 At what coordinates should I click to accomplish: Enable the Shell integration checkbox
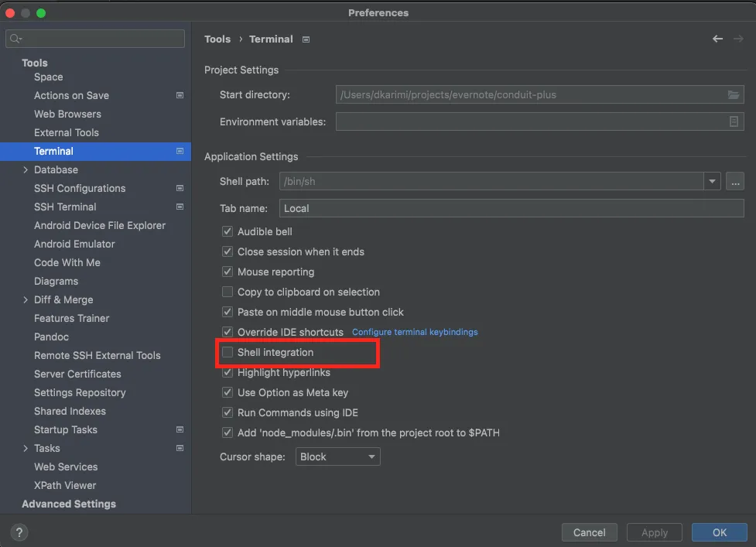point(227,353)
